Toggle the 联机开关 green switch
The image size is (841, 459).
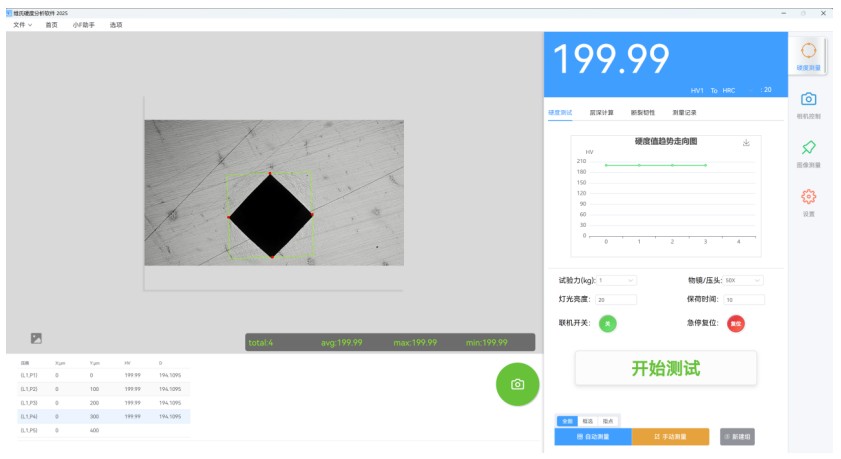608,323
